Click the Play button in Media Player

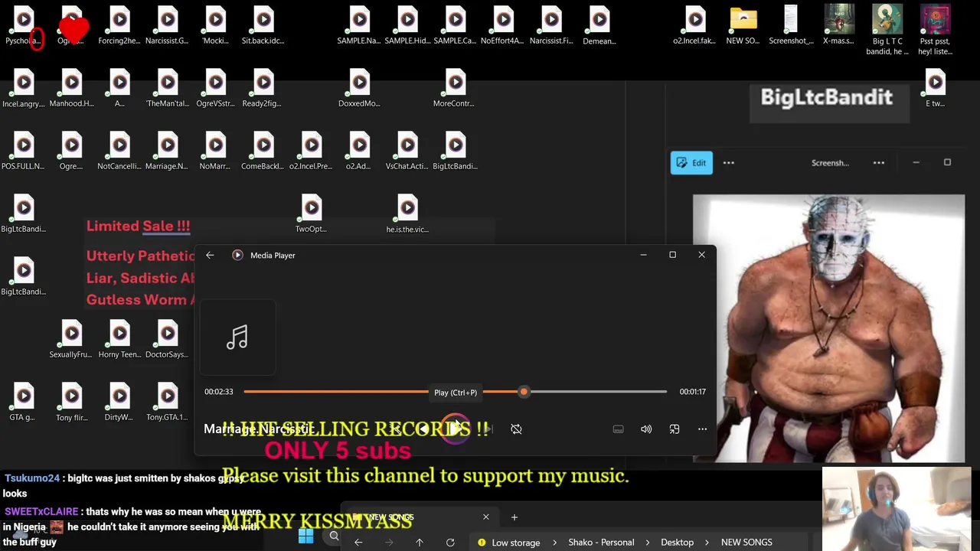456,429
